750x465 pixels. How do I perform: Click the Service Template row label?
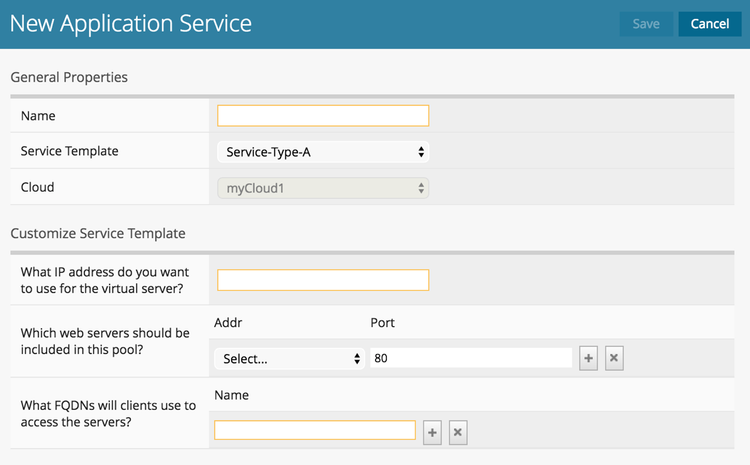pyautogui.click(x=69, y=152)
